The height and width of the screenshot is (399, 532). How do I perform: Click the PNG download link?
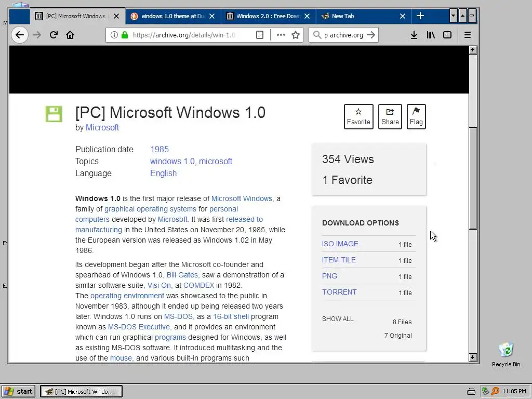pos(329,276)
